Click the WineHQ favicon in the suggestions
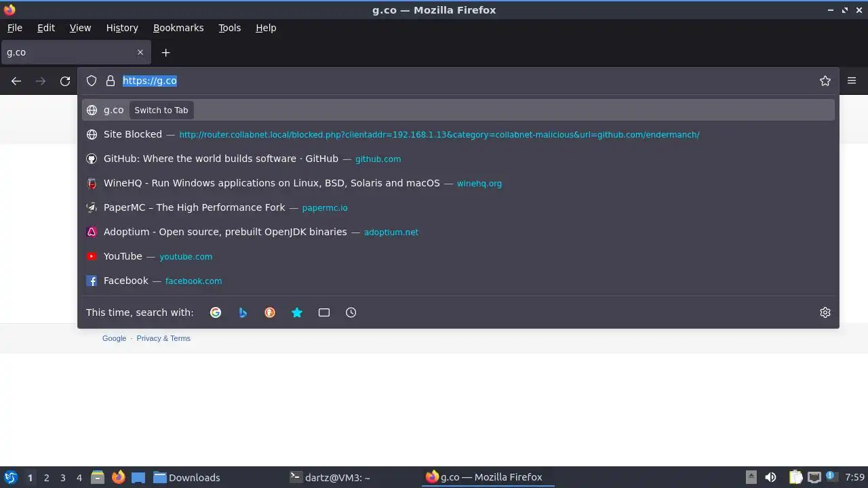868x488 pixels. click(92, 183)
